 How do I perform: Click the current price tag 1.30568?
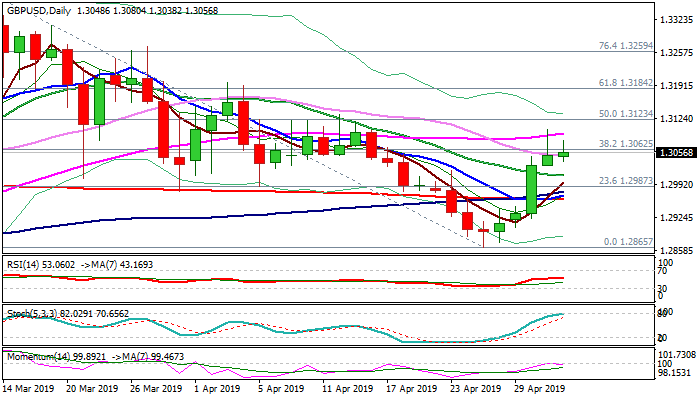676,153
